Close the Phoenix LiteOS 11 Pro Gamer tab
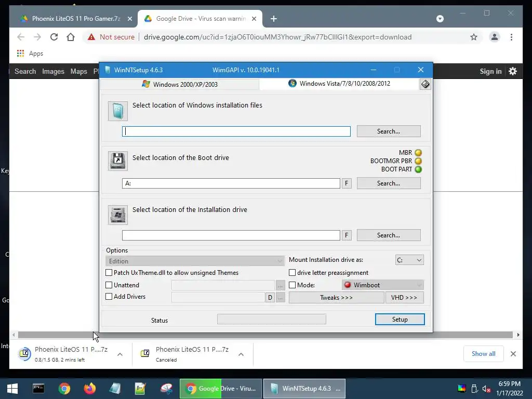 pos(129,19)
